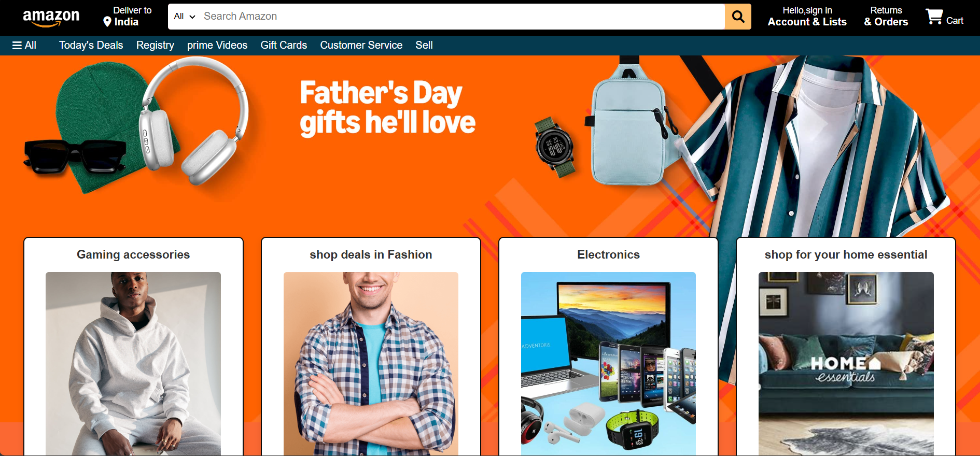Open Customer Service link
This screenshot has width=980, height=456.
click(361, 45)
